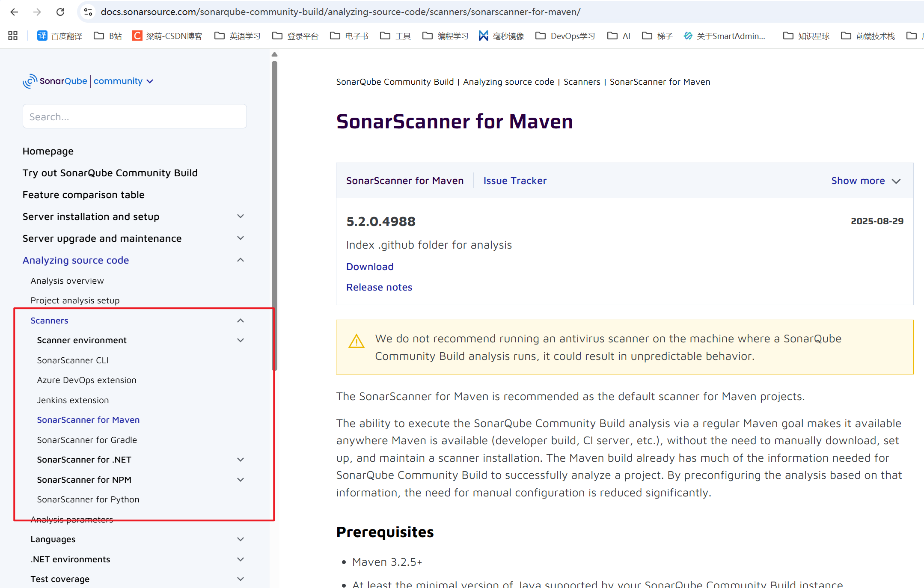This screenshot has width=924, height=588.
Task: Open Issue Tracker tab link
Action: click(x=515, y=181)
